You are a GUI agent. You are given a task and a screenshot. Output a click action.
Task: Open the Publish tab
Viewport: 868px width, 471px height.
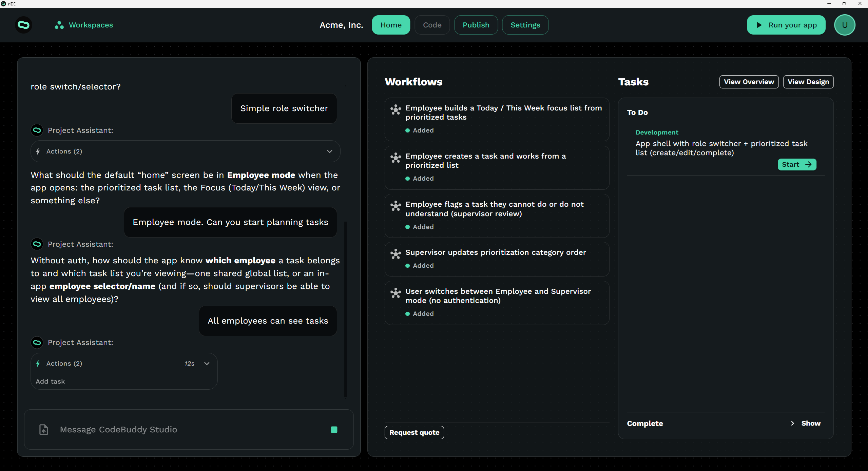click(476, 25)
